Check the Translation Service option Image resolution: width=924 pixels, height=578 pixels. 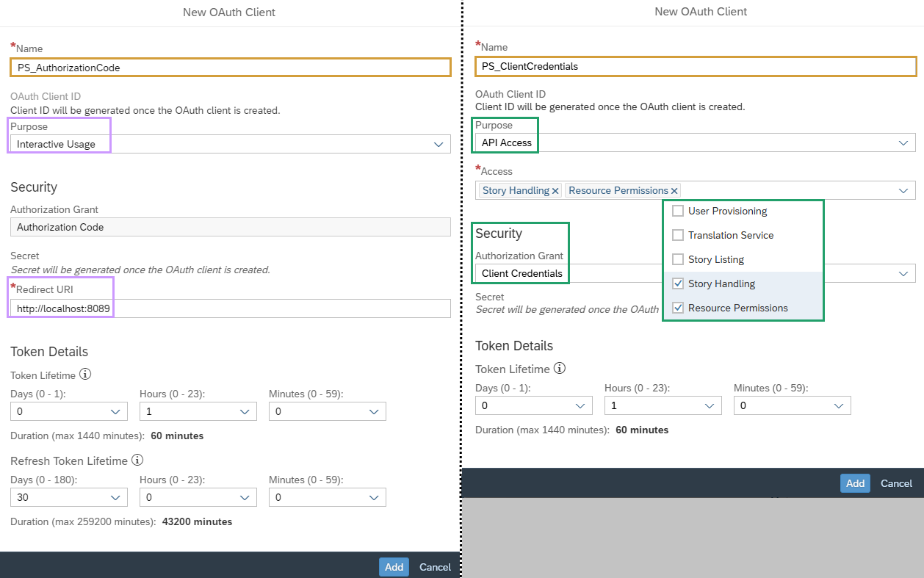[678, 236]
